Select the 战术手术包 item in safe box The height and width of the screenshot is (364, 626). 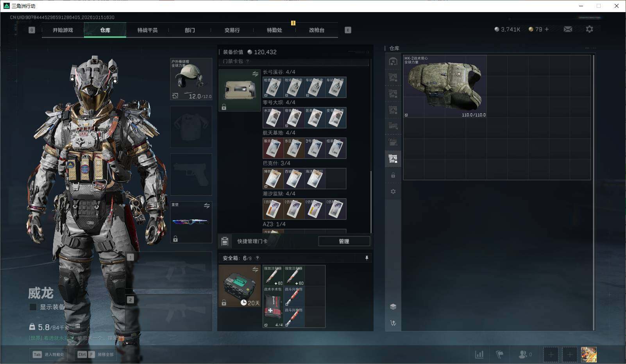pos(273,307)
